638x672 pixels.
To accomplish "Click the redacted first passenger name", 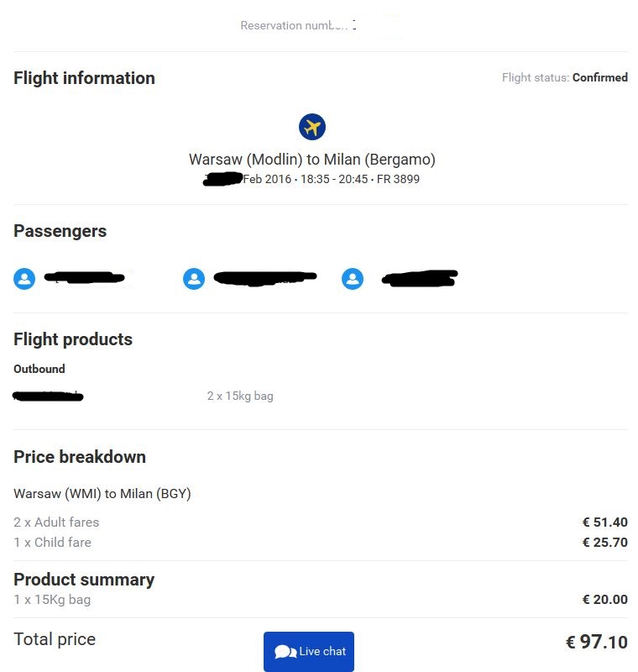I will tap(85, 278).
